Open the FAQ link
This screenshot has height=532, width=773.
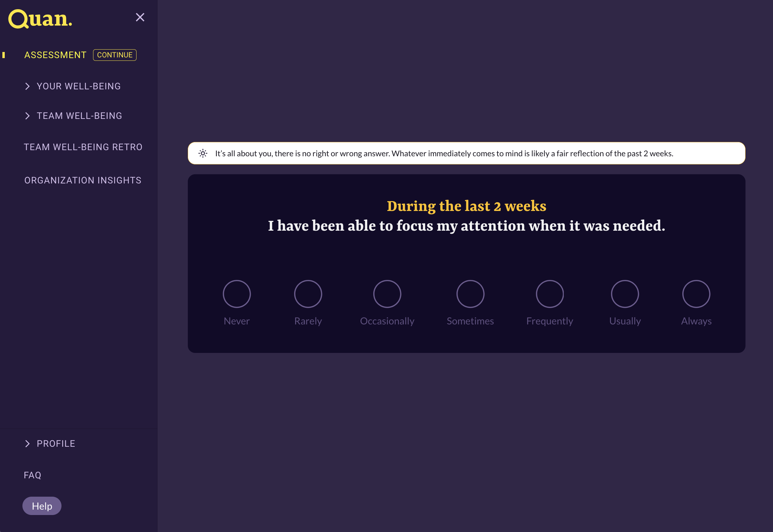click(x=33, y=475)
